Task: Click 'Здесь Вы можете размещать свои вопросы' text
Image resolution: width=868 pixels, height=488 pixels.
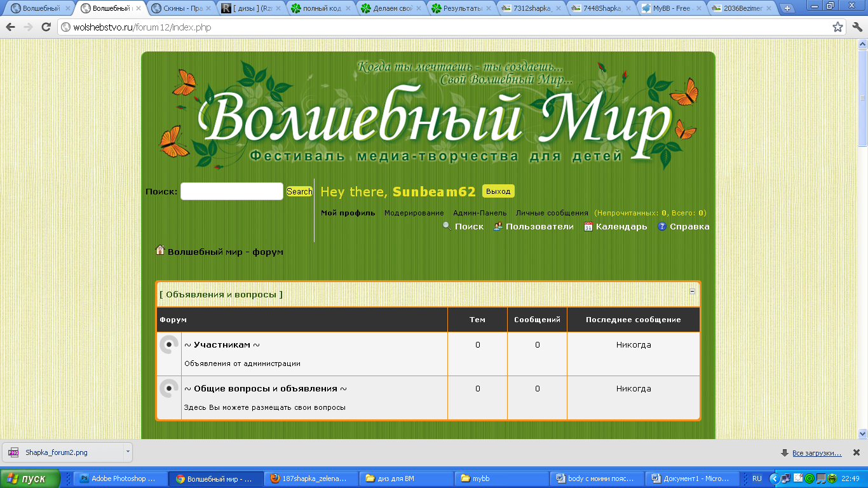Action: pyautogui.click(x=265, y=407)
